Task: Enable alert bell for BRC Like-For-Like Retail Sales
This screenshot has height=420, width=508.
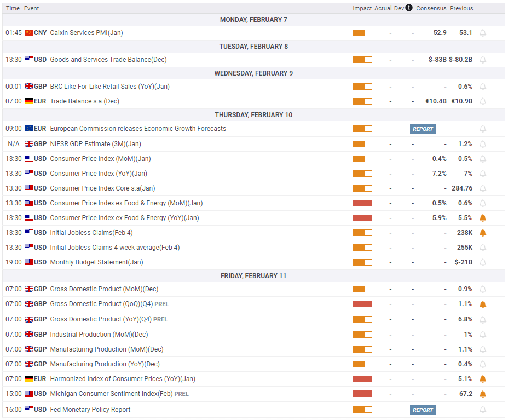Action: (x=483, y=87)
